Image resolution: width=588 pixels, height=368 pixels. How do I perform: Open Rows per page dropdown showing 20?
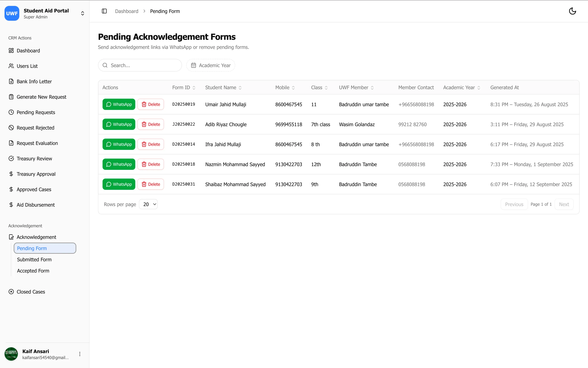148,204
